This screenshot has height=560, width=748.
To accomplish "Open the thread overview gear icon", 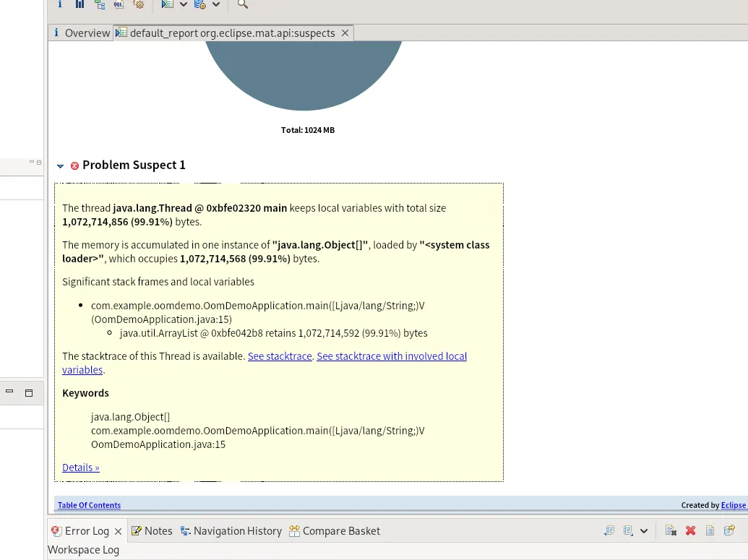I will pos(138,4).
